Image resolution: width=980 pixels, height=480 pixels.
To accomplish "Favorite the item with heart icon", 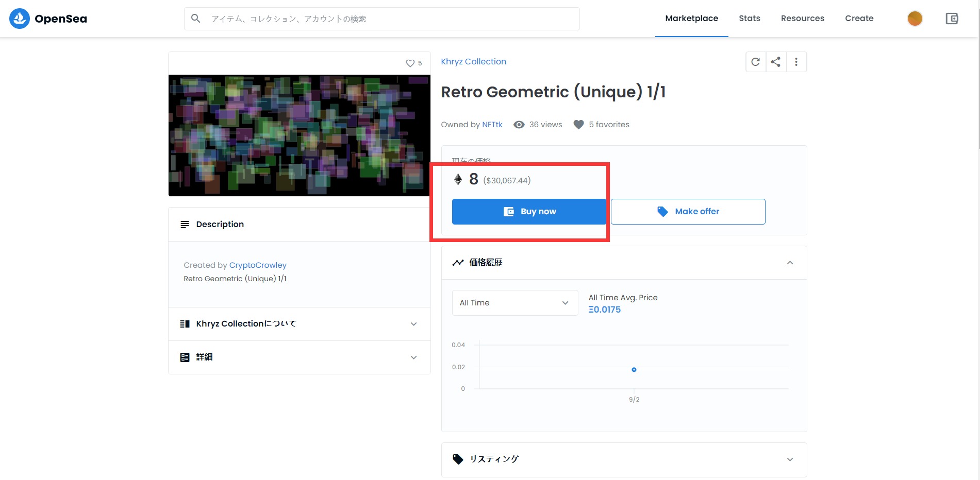I will (x=410, y=63).
